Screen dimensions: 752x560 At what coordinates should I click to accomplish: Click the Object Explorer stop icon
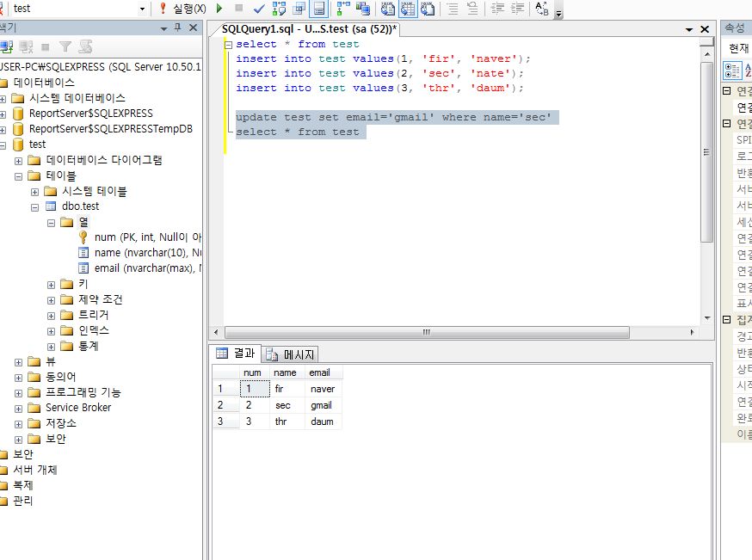click(46, 46)
